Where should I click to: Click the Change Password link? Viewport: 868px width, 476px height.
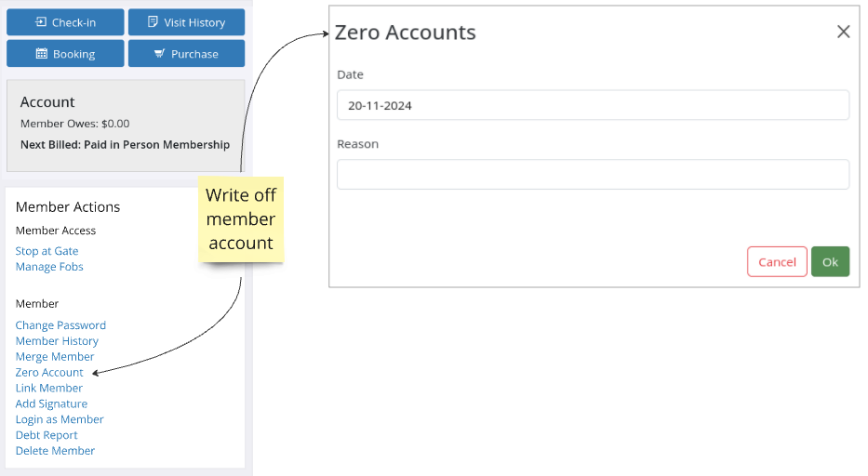tap(60, 325)
